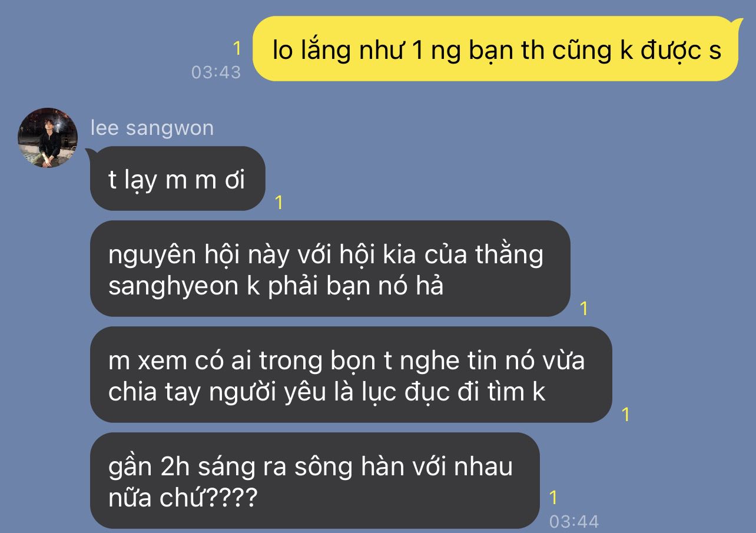Click unread count beside the sanghyeon message
756x533 pixels.
pyautogui.click(x=584, y=309)
